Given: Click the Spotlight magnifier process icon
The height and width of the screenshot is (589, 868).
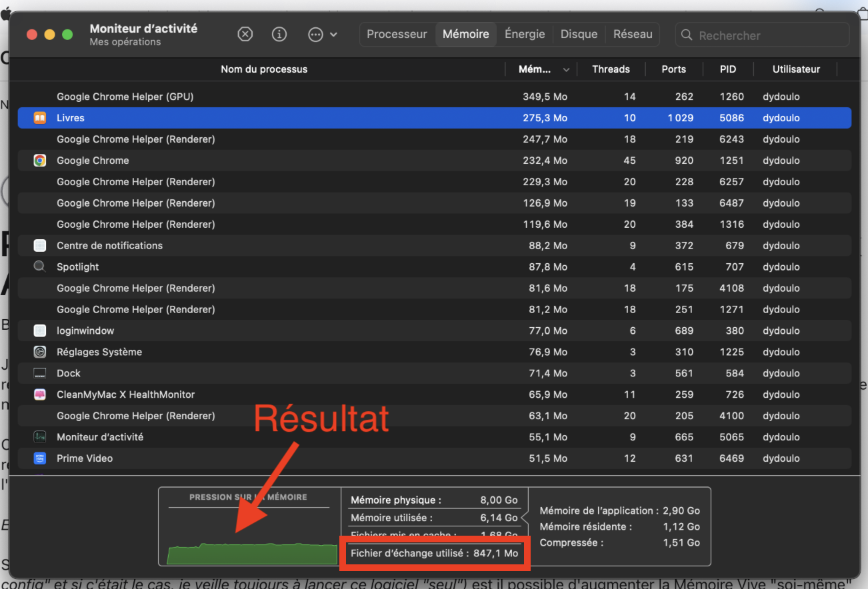Looking at the screenshot, I should (40, 267).
